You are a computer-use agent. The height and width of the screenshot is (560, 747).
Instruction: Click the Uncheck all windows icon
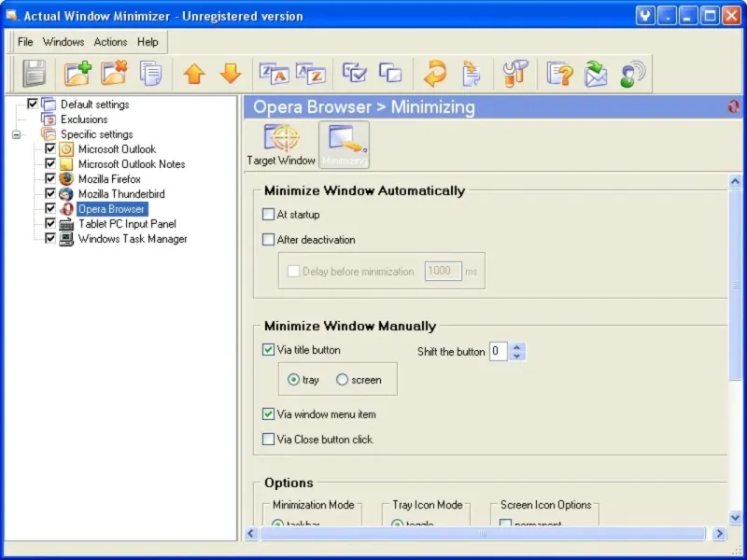[x=390, y=73]
